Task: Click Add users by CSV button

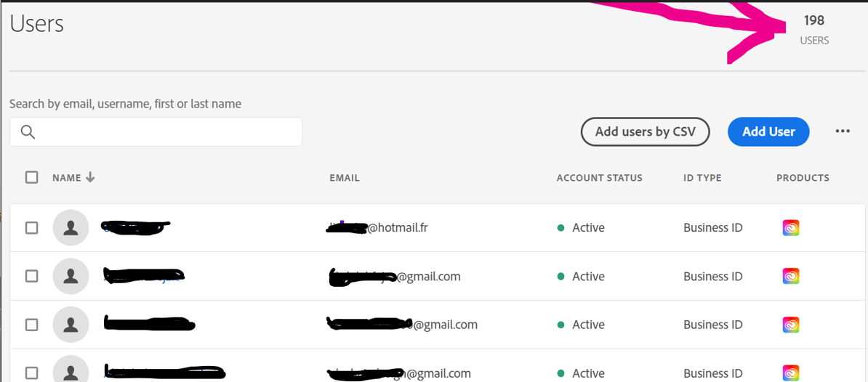Action: click(646, 131)
